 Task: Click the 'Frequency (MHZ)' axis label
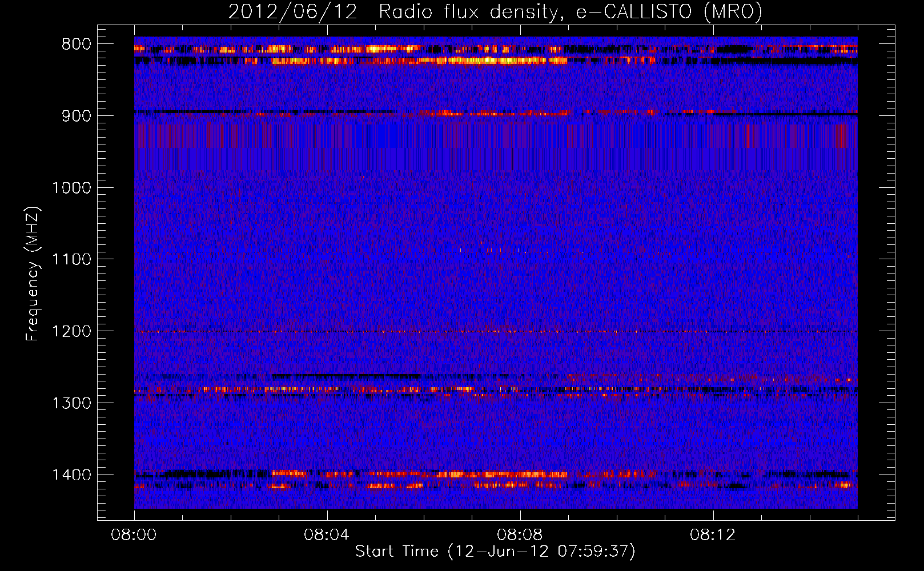click(33, 274)
